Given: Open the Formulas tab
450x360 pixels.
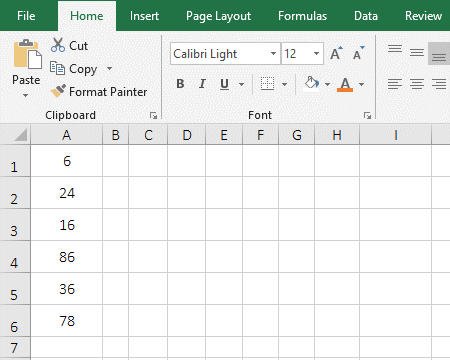Looking at the screenshot, I should pyautogui.click(x=303, y=16).
